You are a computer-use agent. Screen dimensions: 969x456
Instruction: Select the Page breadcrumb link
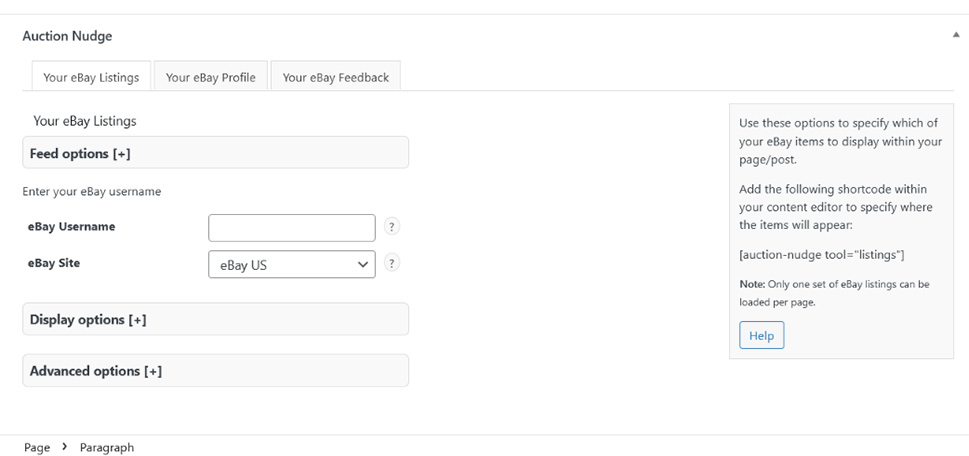[37, 447]
